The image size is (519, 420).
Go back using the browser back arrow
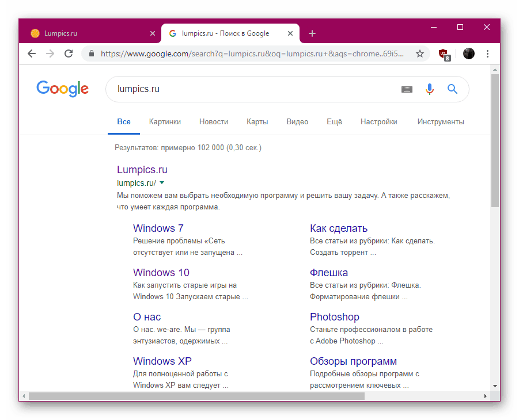pyautogui.click(x=32, y=54)
